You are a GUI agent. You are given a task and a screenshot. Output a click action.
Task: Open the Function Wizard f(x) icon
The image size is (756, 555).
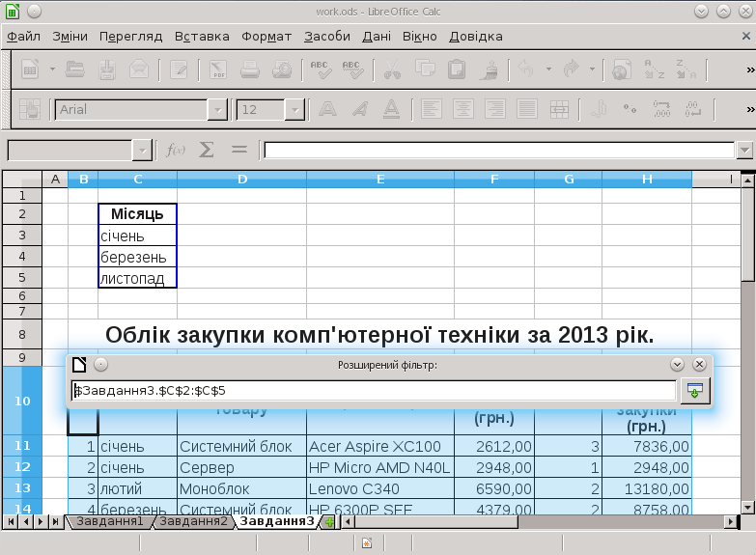point(176,150)
